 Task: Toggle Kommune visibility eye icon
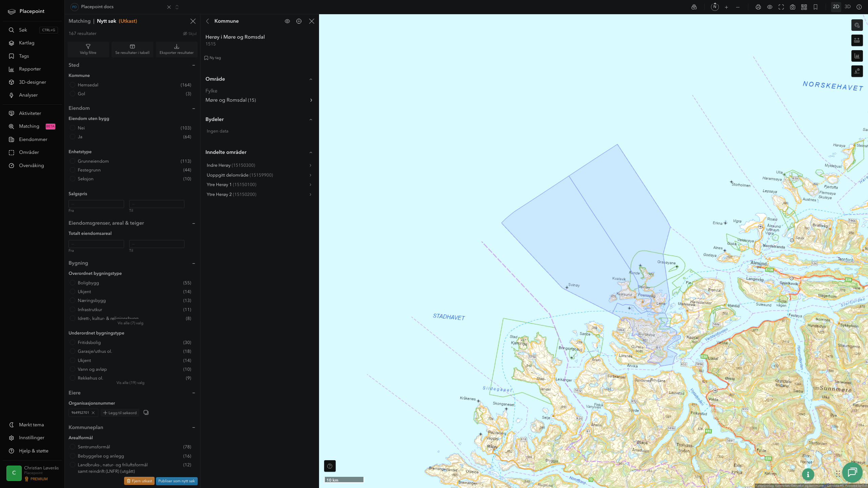pos(287,21)
